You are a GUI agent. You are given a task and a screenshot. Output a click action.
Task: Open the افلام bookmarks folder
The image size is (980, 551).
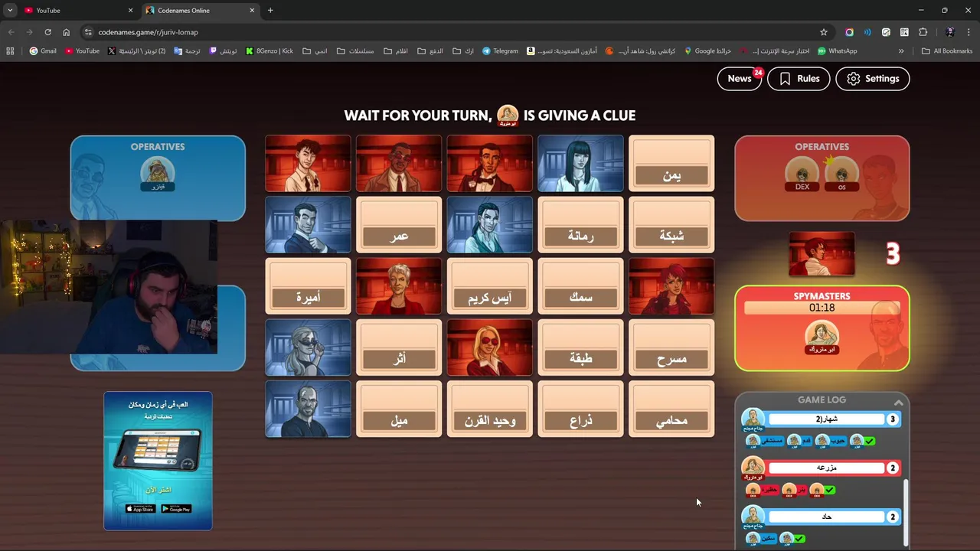pyautogui.click(x=395, y=51)
